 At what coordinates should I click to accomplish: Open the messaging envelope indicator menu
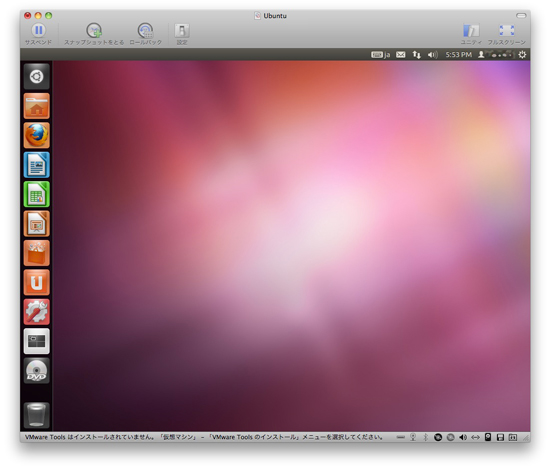[x=401, y=55]
